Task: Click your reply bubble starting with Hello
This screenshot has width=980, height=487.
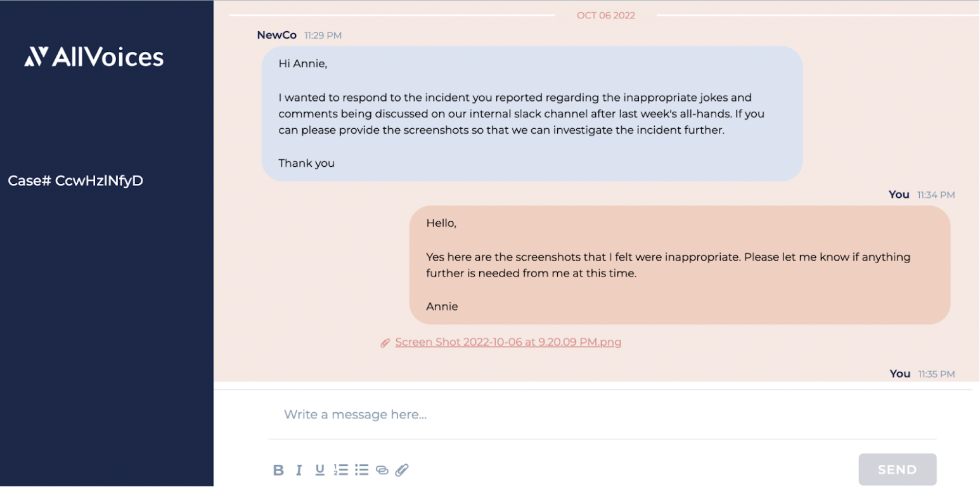Action: (x=680, y=265)
